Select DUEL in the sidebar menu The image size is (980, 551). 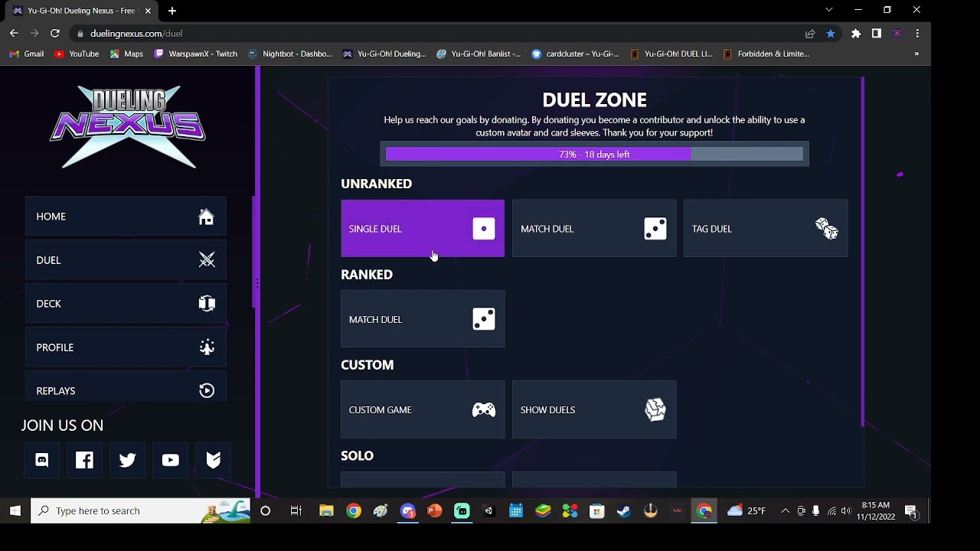tap(126, 260)
